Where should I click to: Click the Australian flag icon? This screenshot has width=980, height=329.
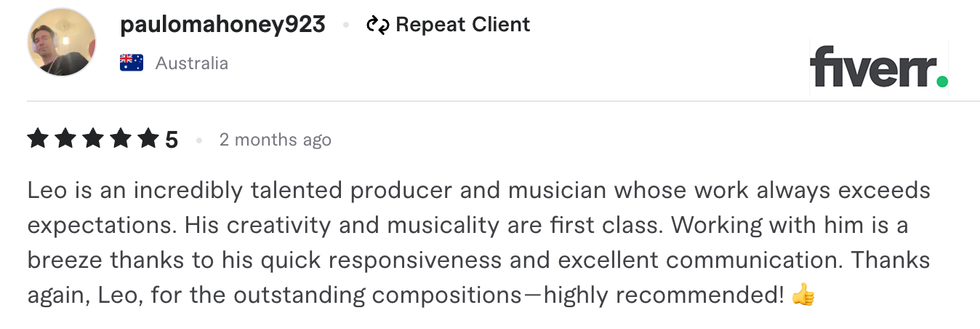click(x=132, y=63)
